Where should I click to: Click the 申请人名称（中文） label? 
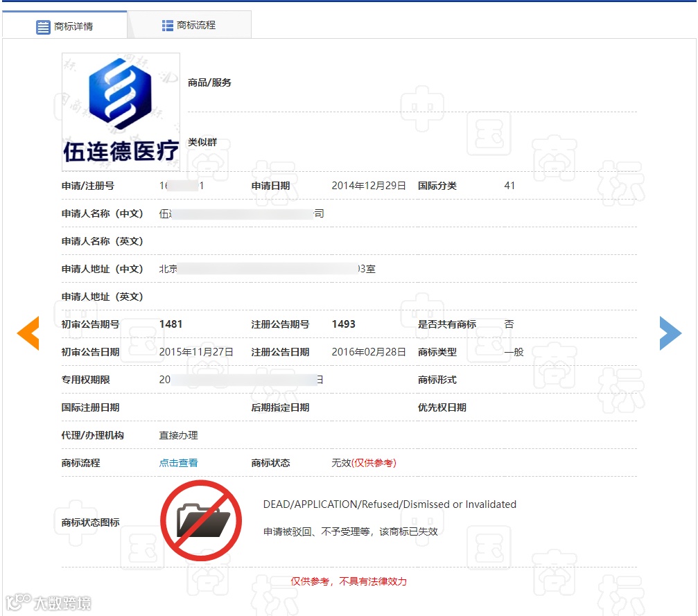coord(102,213)
